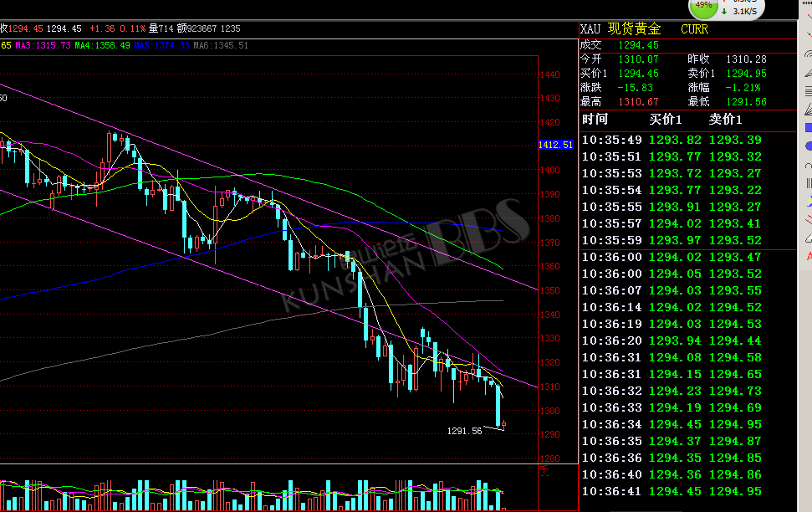812x512 pixels.
Task: Select the 10:36:20 tick row
Action: (x=672, y=341)
